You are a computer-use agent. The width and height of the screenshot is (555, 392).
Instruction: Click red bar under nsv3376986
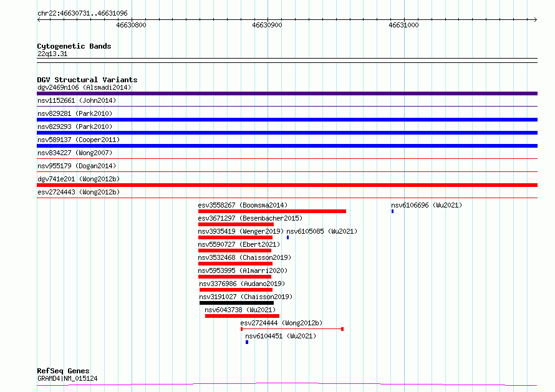point(236,290)
